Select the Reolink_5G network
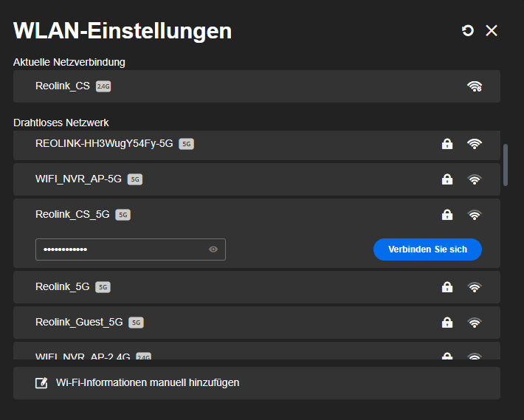This screenshot has height=420, width=524. point(257,287)
